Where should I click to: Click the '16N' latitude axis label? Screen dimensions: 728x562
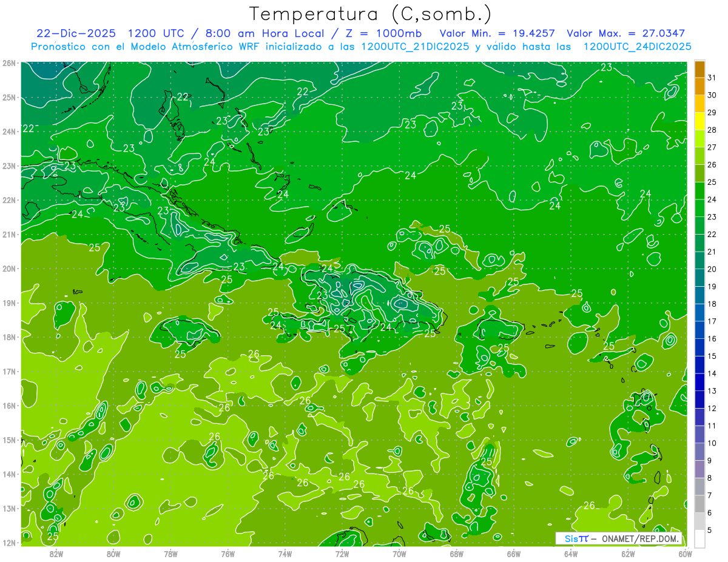[8, 406]
